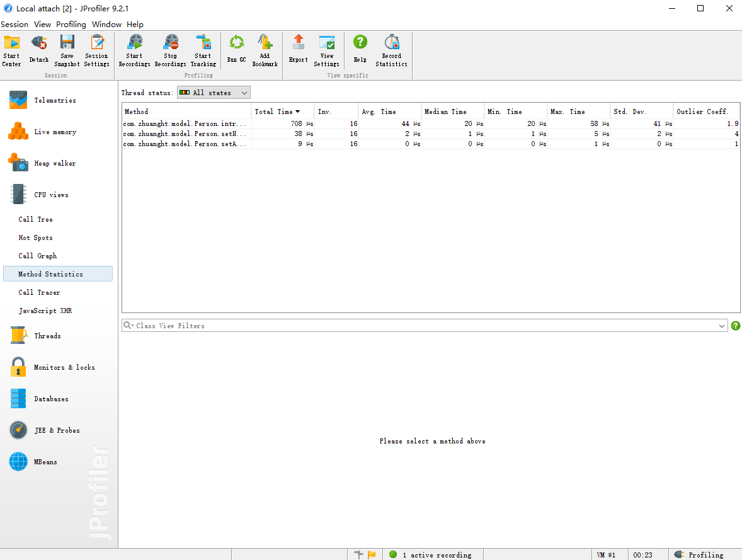Click the 00:23 elapsed time indicator
The width and height of the screenshot is (742, 560).
[642, 555]
